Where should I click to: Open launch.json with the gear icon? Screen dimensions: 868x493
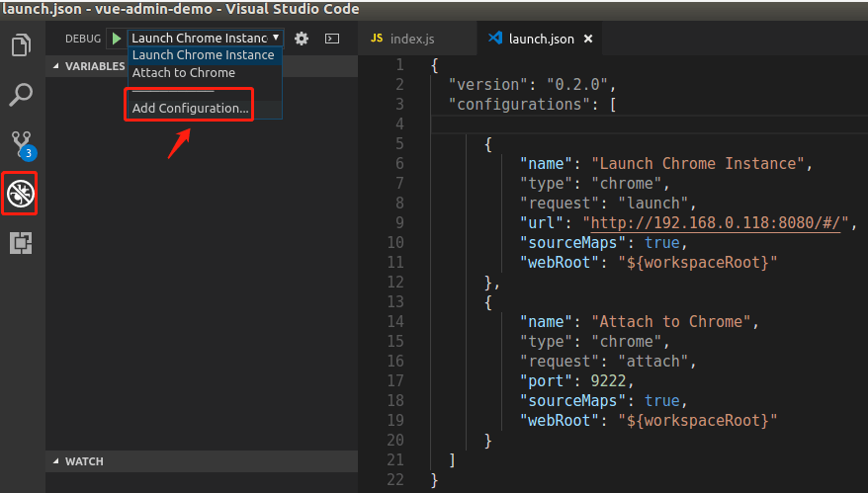tap(302, 39)
